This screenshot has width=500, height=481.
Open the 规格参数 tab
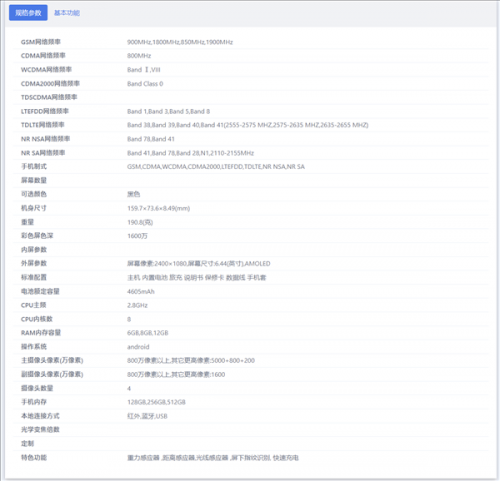[28, 13]
